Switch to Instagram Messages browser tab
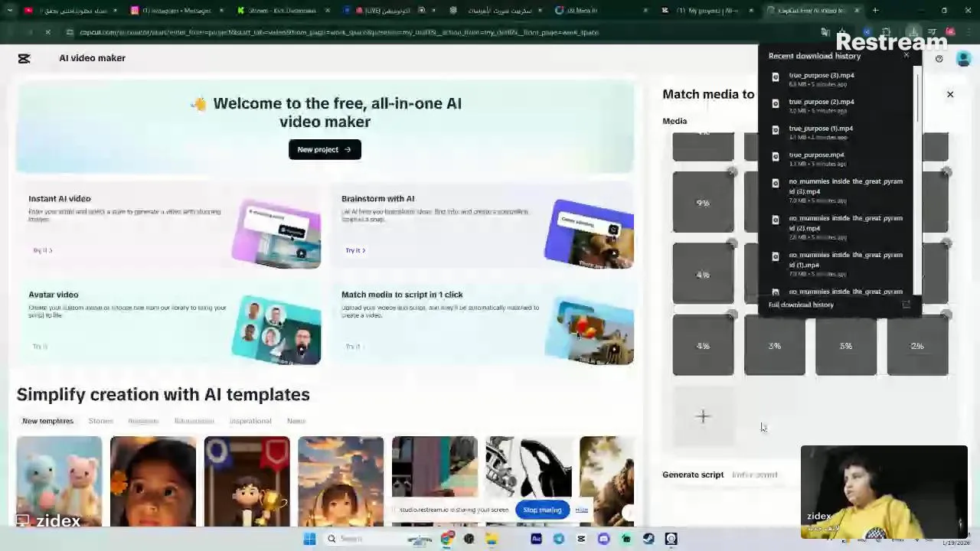980x551 pixels. point(176,11)
